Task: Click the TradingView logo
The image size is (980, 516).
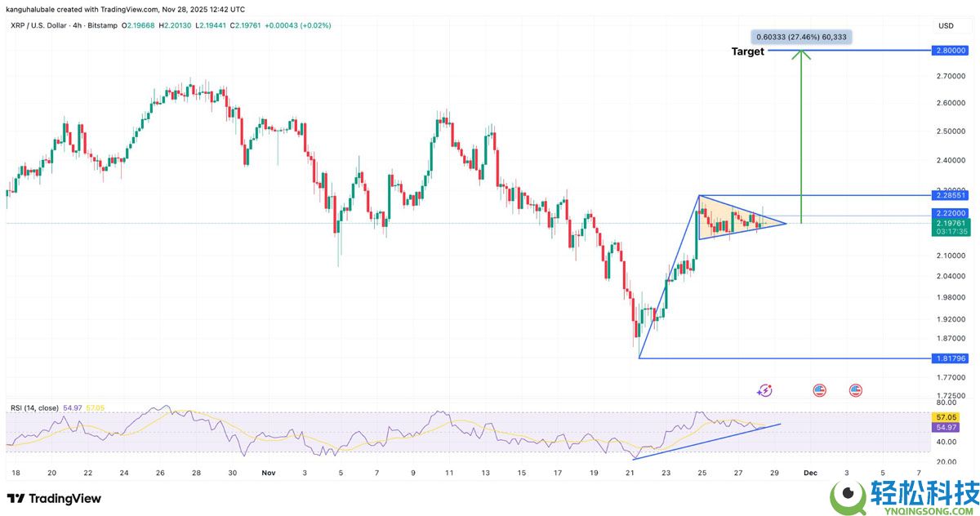Action: click(55, 498)
